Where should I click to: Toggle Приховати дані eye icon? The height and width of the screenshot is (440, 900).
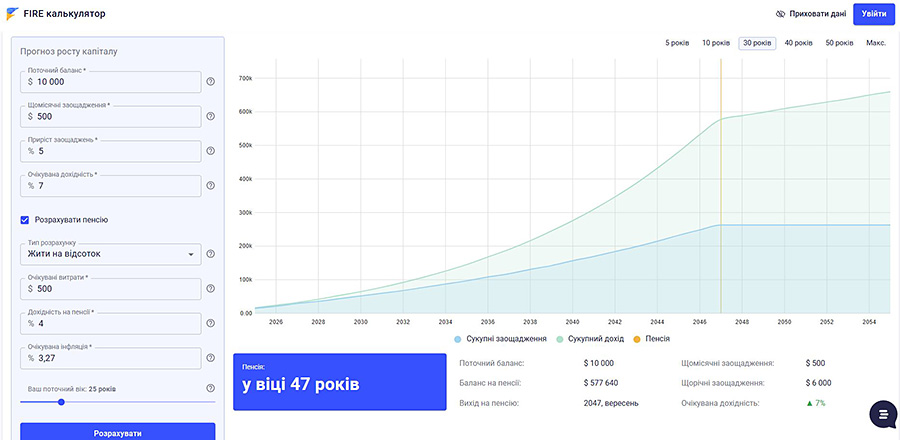pyautogui.click(x=780, y=14)
